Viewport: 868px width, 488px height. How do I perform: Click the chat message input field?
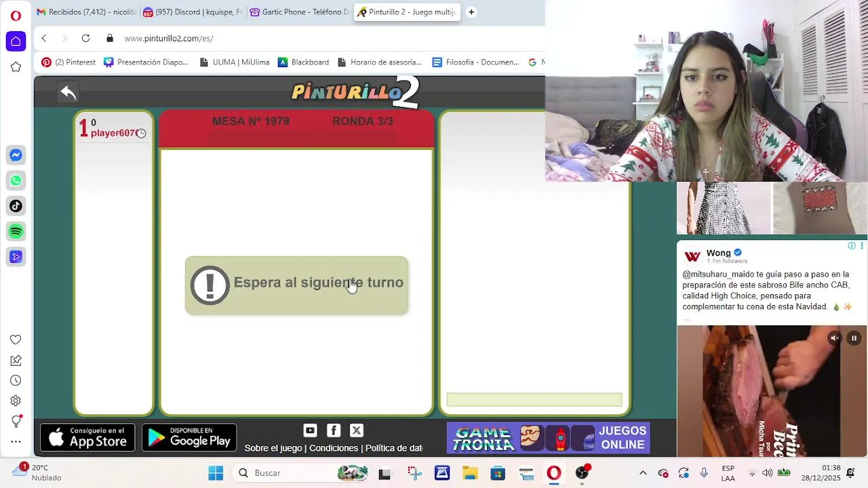[x=534, y=400]
